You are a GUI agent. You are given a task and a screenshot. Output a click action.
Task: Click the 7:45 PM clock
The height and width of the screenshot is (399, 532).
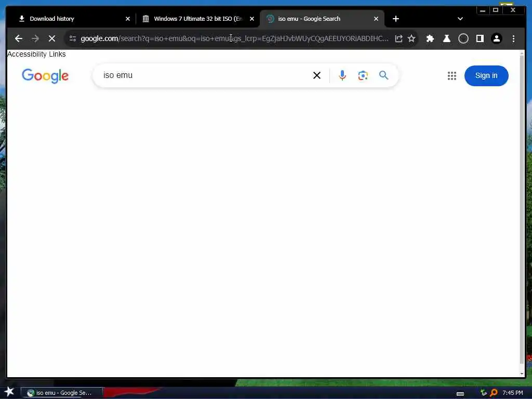pyautogui.click(x=513, y=393)
